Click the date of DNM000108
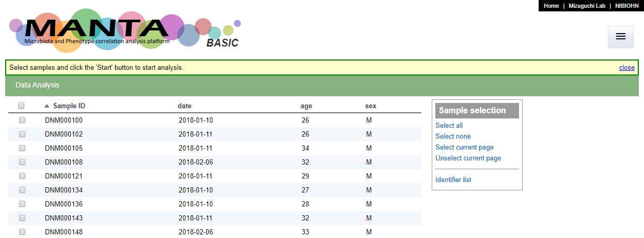The width and height of the screenshot is (644, 238). (196, 162)
